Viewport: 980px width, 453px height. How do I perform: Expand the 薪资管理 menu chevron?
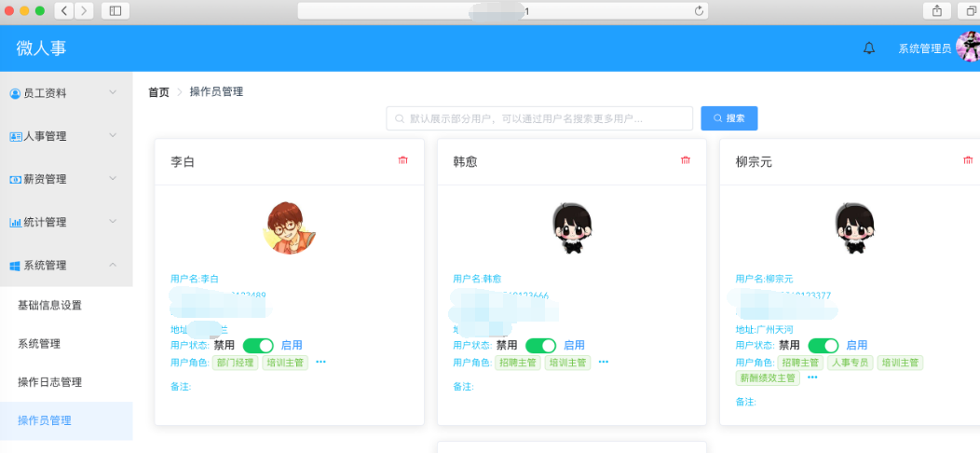click(x=113, y=178)
